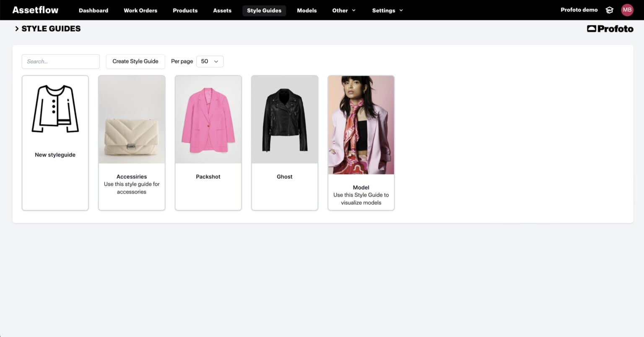
Task: Open the Ghost leather jacket style guide
Action: click(285, 120)
